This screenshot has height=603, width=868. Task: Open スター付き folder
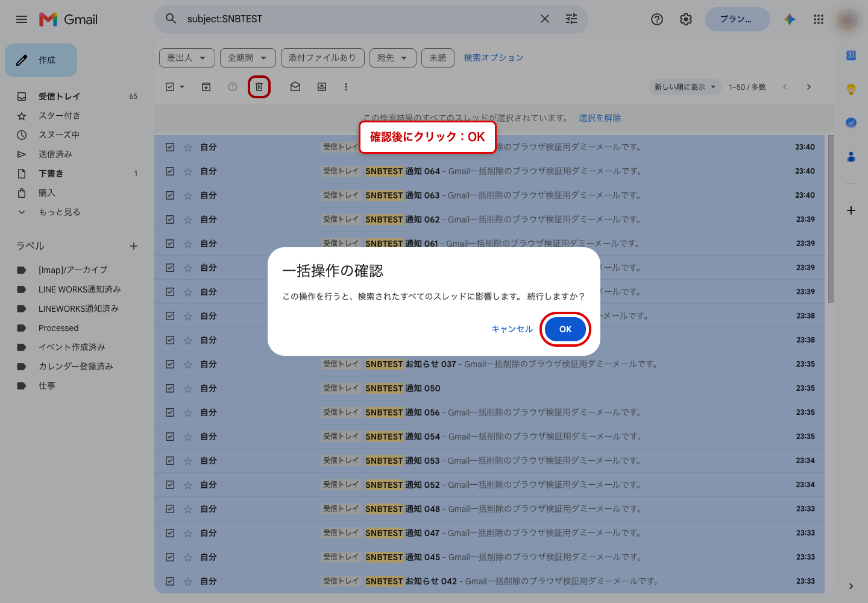pos(59,116)
